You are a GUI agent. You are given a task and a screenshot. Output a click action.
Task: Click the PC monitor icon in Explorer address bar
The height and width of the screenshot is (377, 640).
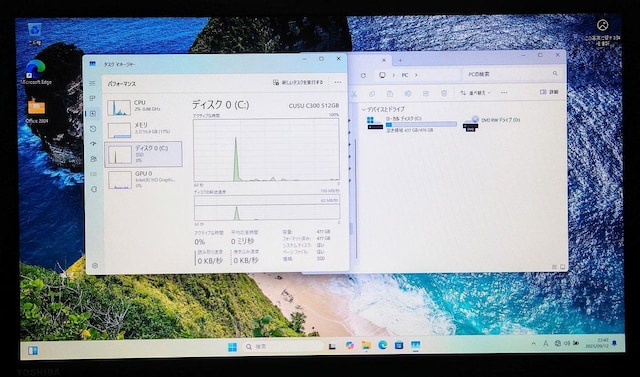click(x=382, y=75)
